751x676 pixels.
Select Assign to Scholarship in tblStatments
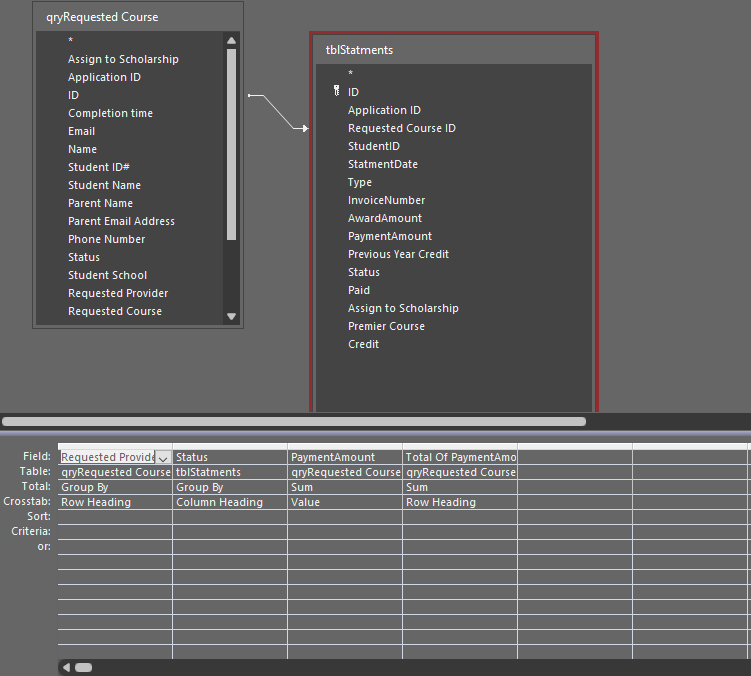point(403,308)
